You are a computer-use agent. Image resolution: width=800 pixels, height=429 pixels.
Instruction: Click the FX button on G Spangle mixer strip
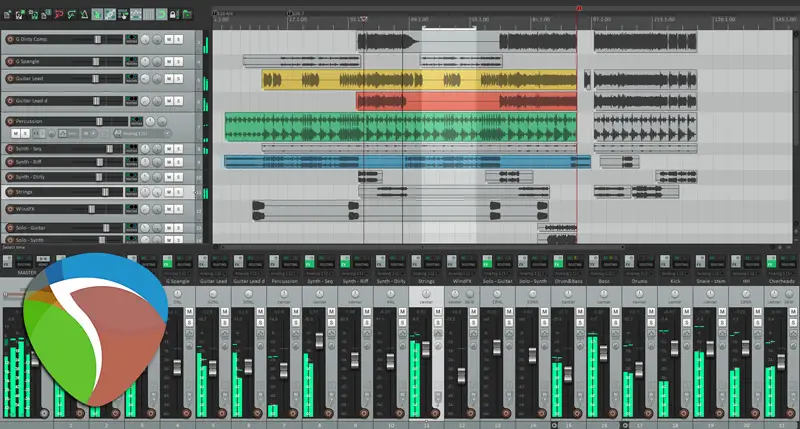167,262
